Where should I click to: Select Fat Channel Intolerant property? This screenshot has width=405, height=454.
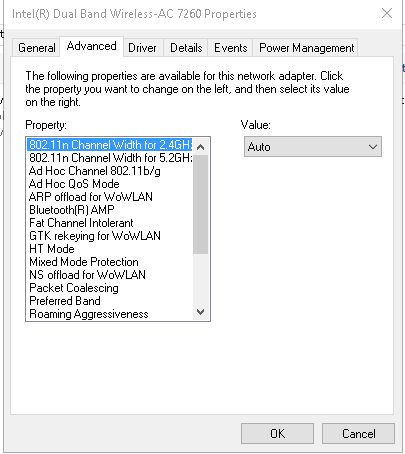110,223
